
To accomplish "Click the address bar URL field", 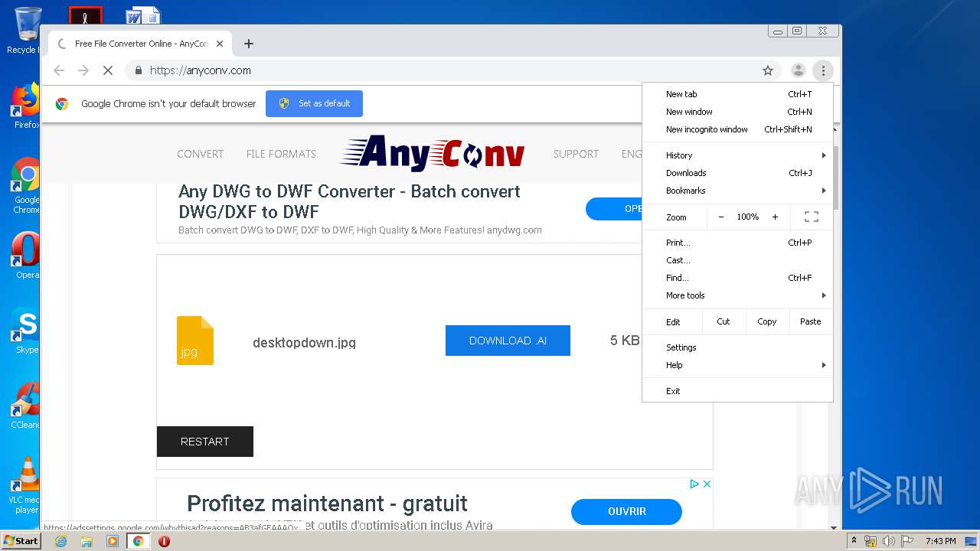I will [x=452, y=70].
